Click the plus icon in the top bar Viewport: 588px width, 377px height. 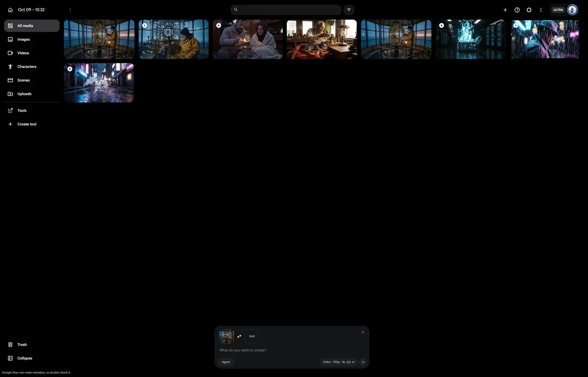[505, 10]
